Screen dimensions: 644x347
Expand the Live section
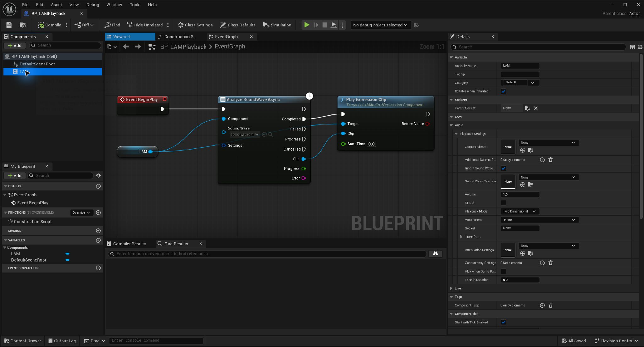pos(452,288)
